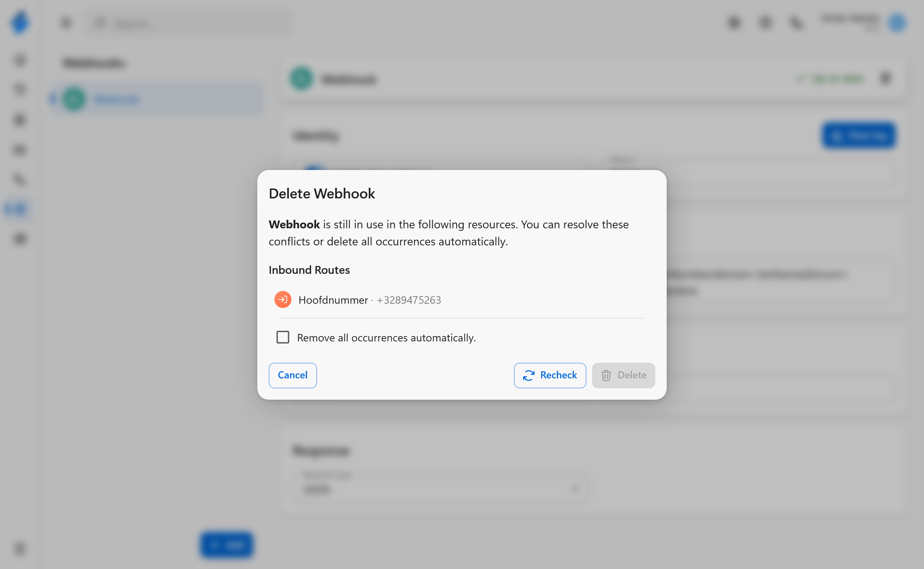924x569 pixels.
Task: Click the hamburger menu icon beside the search bar
Action: (66, 23)
